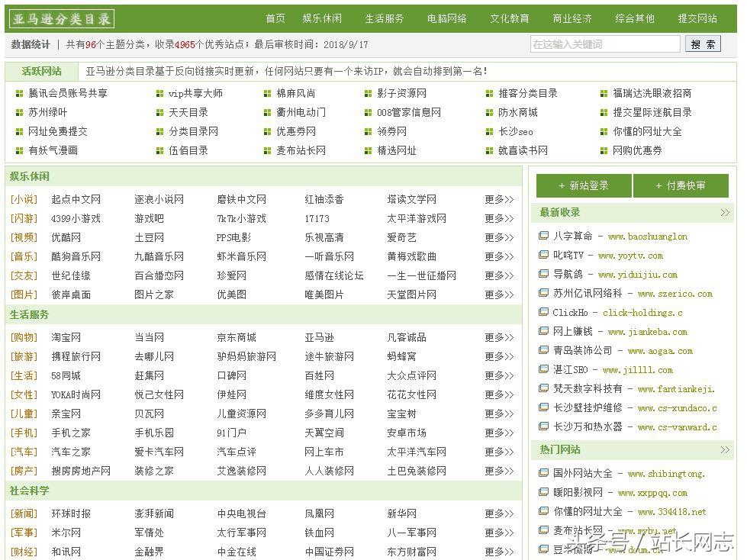Open 商业经济 in the top navigation
Screen dimensions: 747x560
(x=572, y=18)
